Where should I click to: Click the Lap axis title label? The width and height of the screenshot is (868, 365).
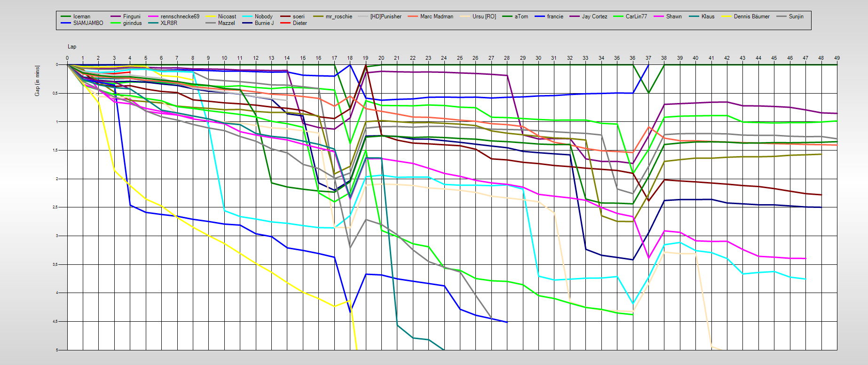tap(72, 47)
